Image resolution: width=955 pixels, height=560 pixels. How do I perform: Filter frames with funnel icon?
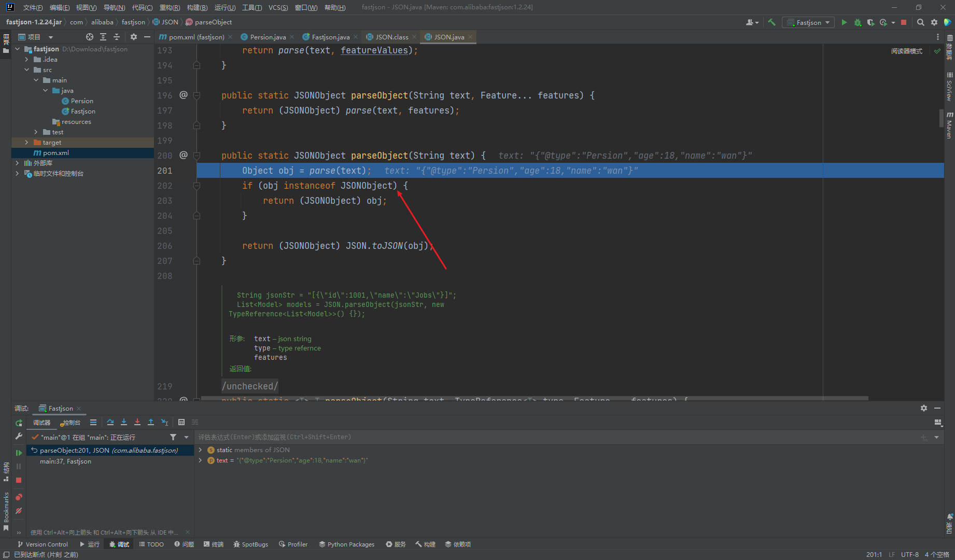point(173,437)
